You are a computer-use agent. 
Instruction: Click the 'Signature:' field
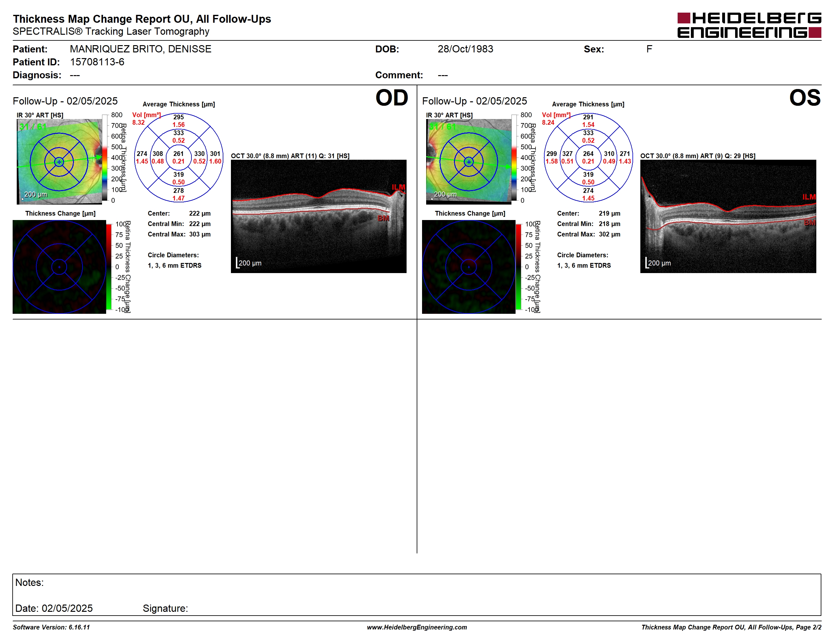click(x=165, y=608)
